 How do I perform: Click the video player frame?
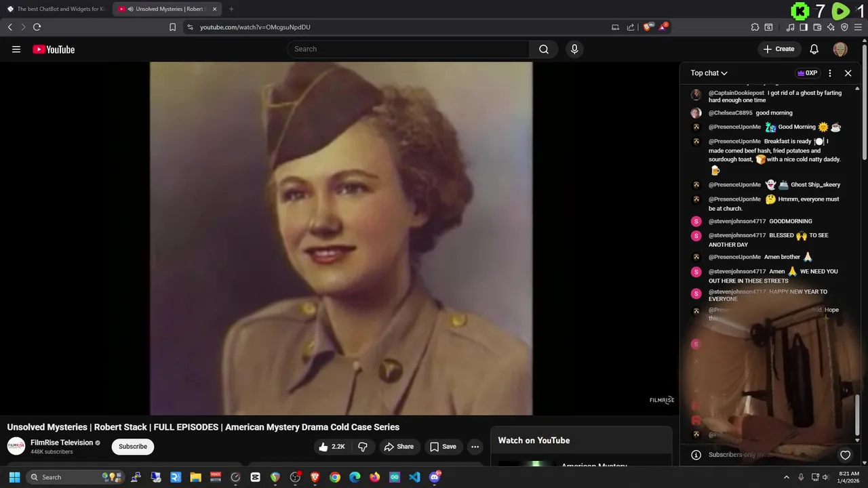[341, 238]
